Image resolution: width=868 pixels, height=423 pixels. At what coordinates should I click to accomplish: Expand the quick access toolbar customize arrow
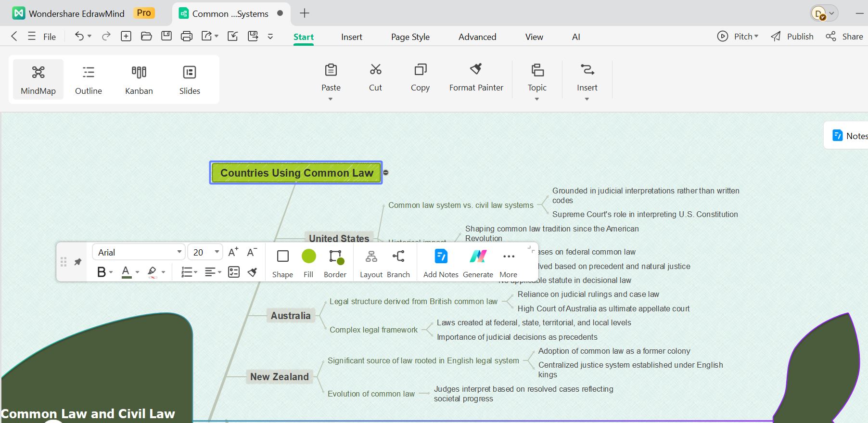(270, 36)
